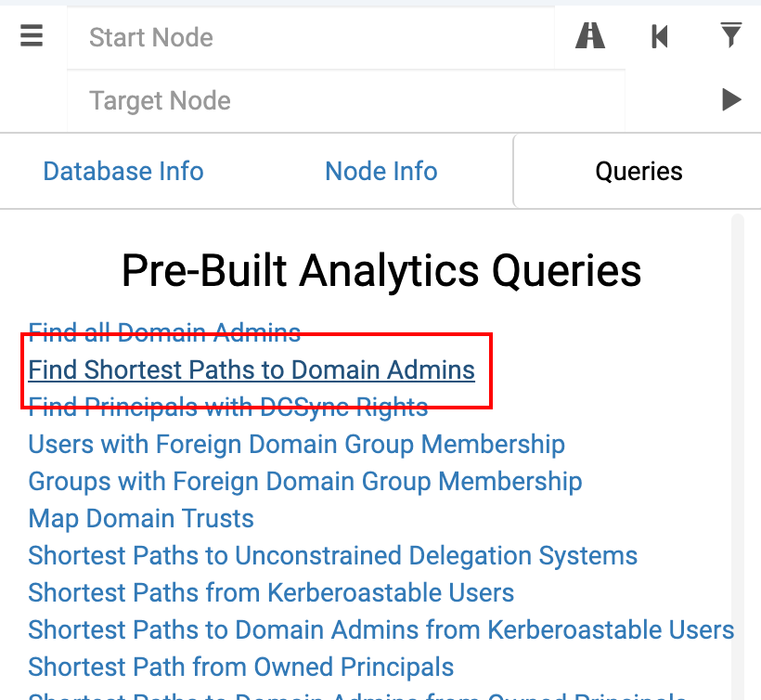
Task: Switch to the Node Info tab
Action: tap(381, 172)
